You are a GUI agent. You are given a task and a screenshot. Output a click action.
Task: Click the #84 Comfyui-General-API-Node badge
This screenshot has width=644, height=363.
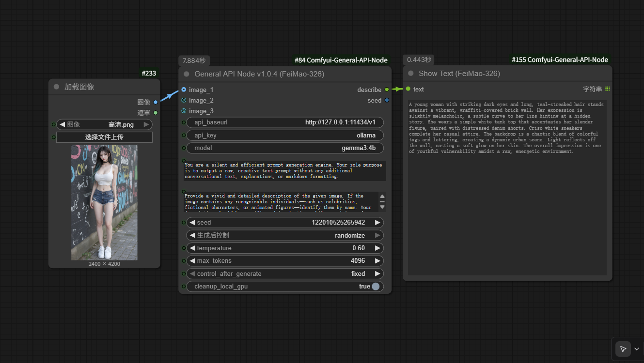[x=341, y=60]
